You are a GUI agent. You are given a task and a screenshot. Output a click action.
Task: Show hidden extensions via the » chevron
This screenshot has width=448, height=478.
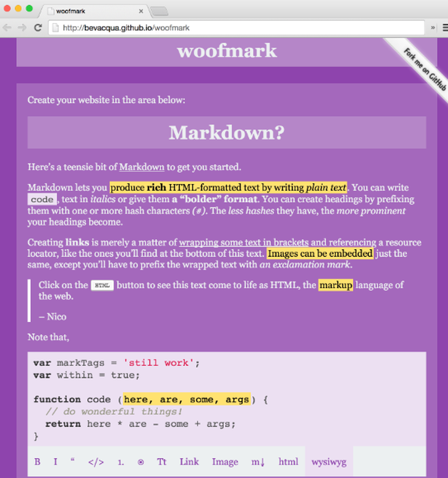[x=433, y=28]
